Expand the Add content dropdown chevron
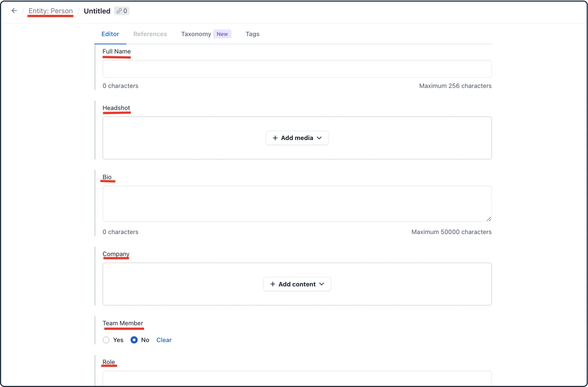The image size is (588, 387). click(322, 284)
